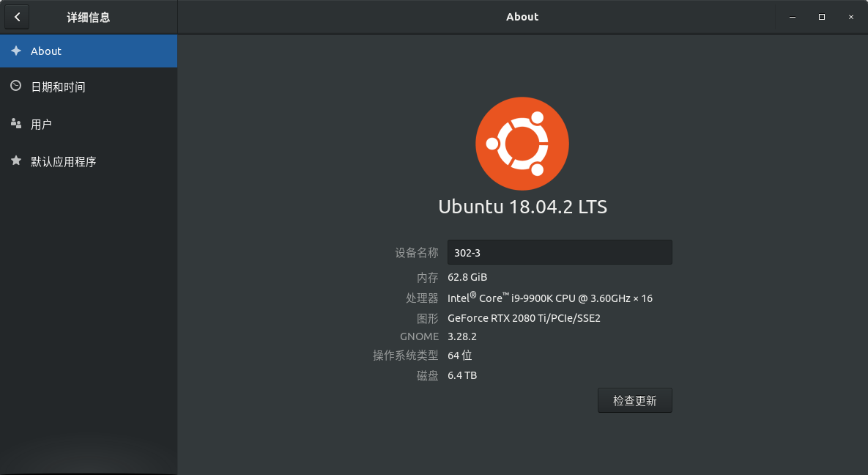Screen dimensions: 868x475
Task: Click the back arrow icon in header
Action: pyautogui.click(x=17, y=16)
